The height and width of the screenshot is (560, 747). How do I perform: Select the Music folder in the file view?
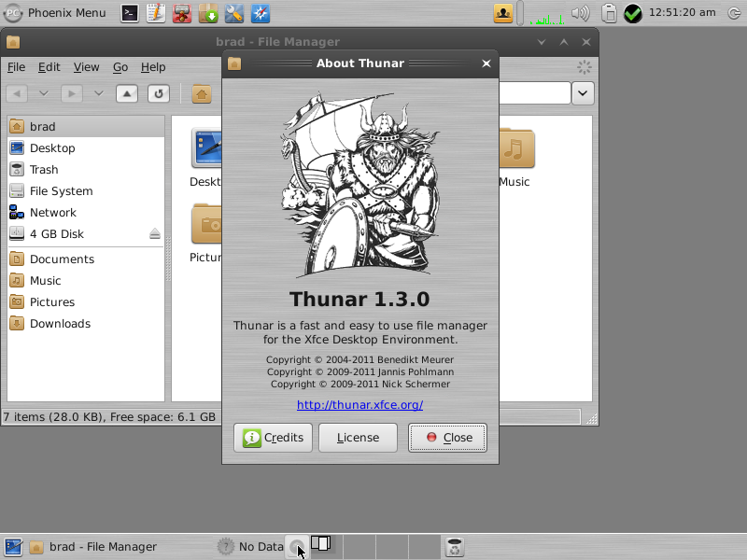tap(516, 157)
